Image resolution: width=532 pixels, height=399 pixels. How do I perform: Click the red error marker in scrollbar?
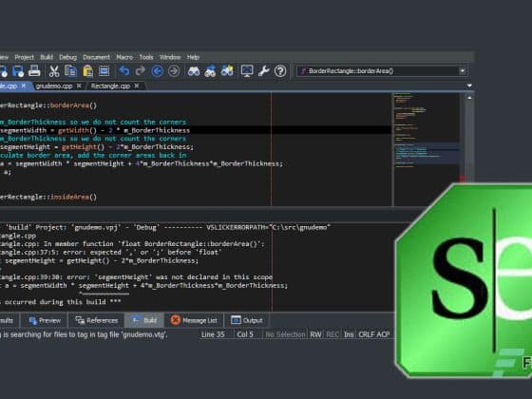(462, 179)
